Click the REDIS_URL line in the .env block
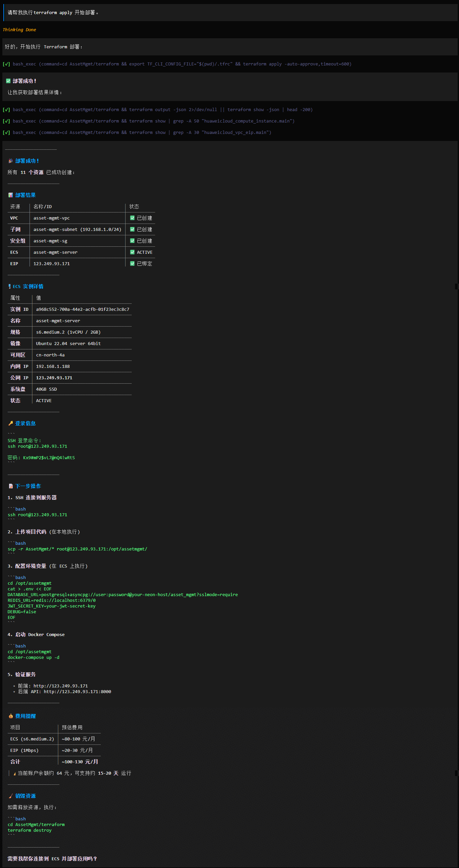 pos(52,600)
